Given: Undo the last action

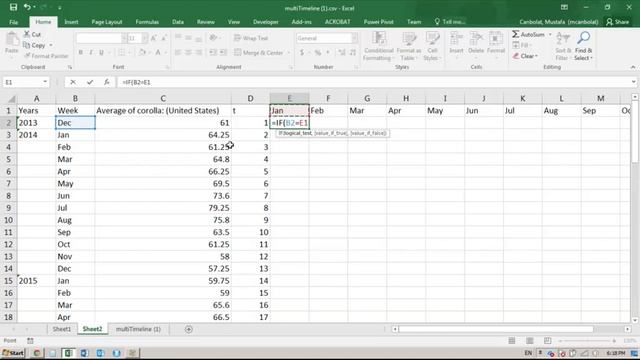Looking at the screenshot, I should (27, 7).
